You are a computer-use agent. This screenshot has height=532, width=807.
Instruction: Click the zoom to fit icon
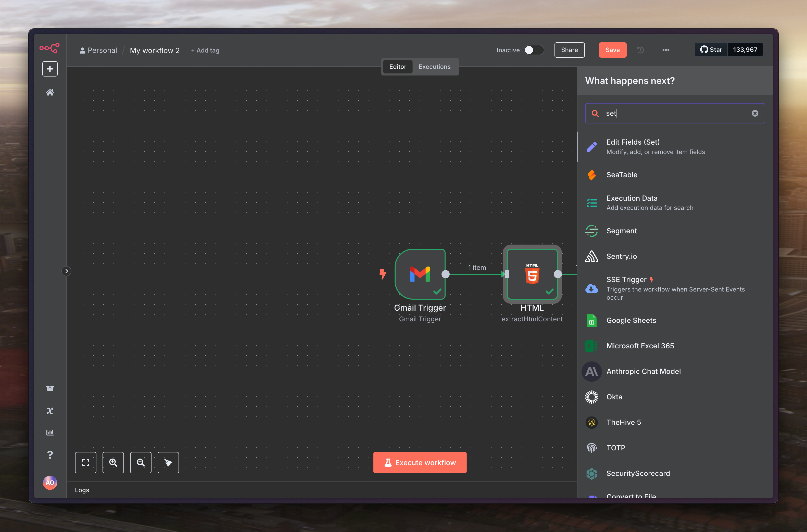[85, 462]
